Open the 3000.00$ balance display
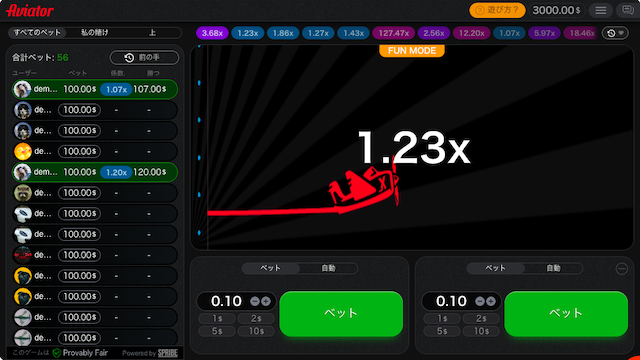The width and height of the screenshot is (640, 360). (556, 10)
